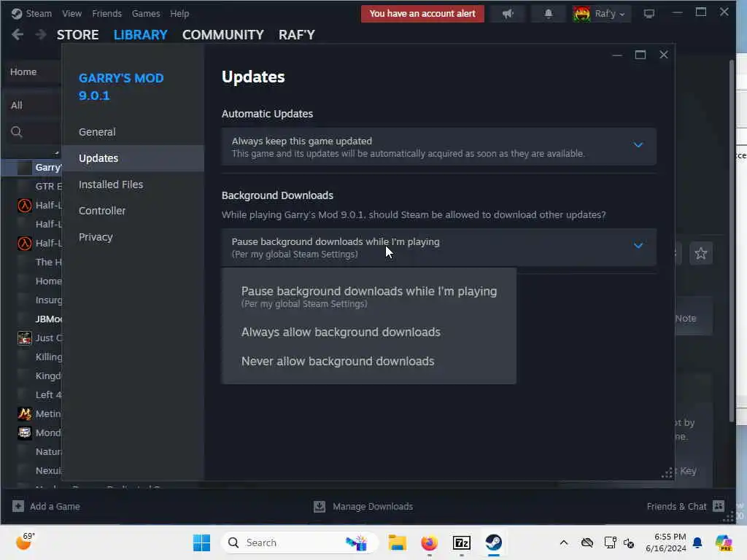The image size is (747, 560).
Task: Go to the LIBRARY section
Action: tap(141, 35)
